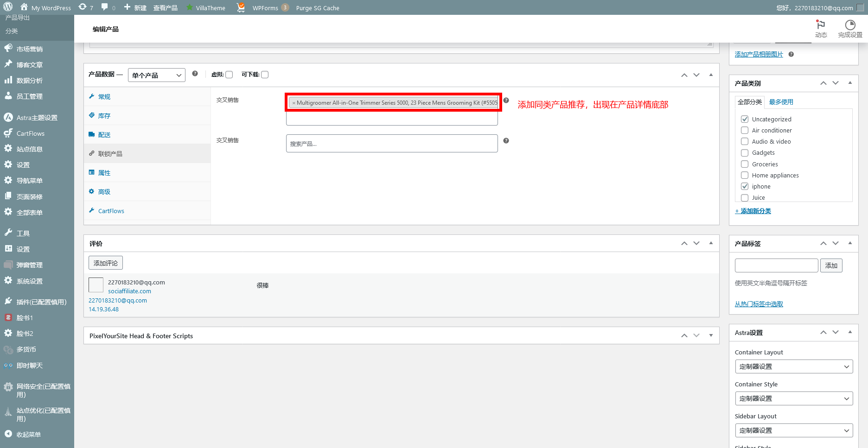Viewport: 868px width, 448px height.
Task: Open the 添加产品相册图片 link
Action: (759, 54)
